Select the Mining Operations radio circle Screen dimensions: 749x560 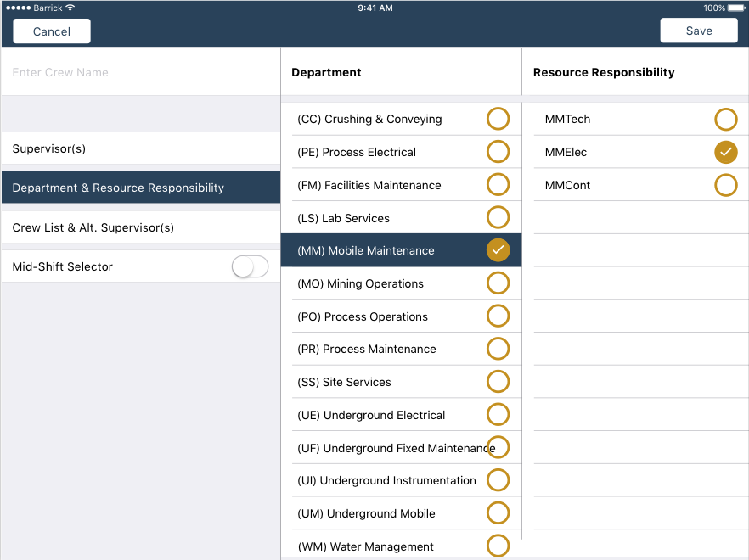point(498,283)
